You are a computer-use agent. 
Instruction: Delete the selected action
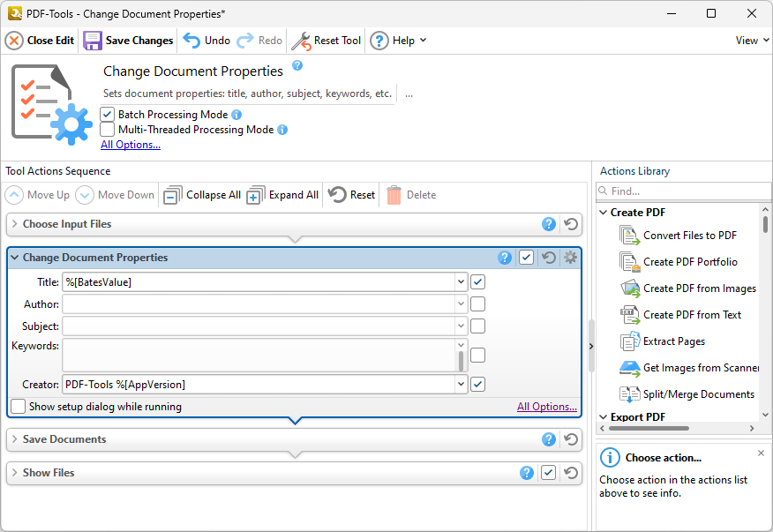[411, 195]
